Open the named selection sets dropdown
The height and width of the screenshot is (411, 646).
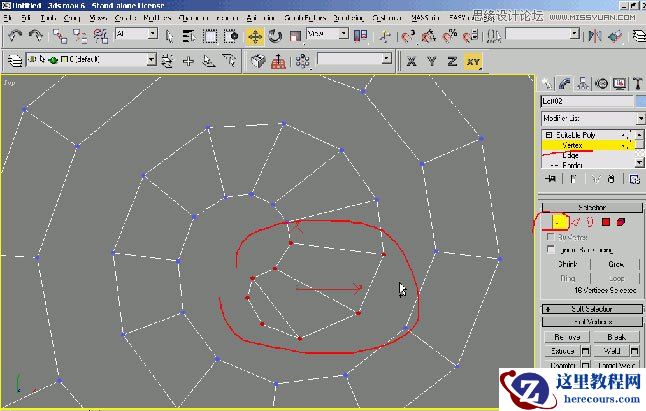click(x=575, y=33)
